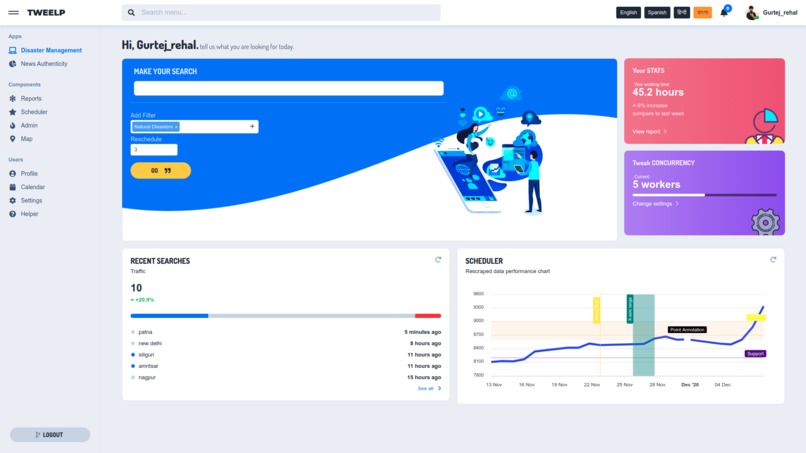Switch language to Hindi
Viewport: 806px width, 453px height.
(682, 12)
